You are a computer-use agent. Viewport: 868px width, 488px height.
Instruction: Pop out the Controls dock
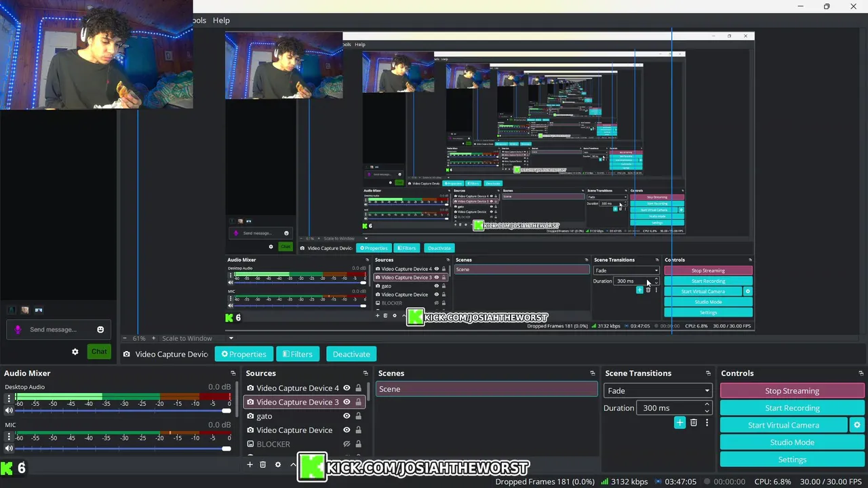click(x=861, y=373)
